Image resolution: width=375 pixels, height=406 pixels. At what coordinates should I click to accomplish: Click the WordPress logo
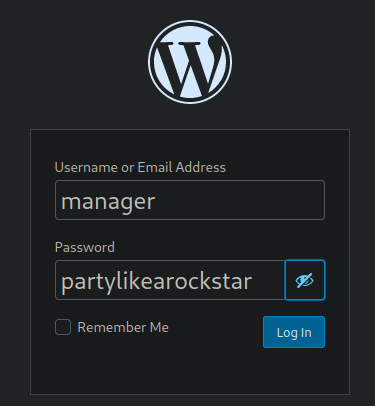[x=190, y=62]
